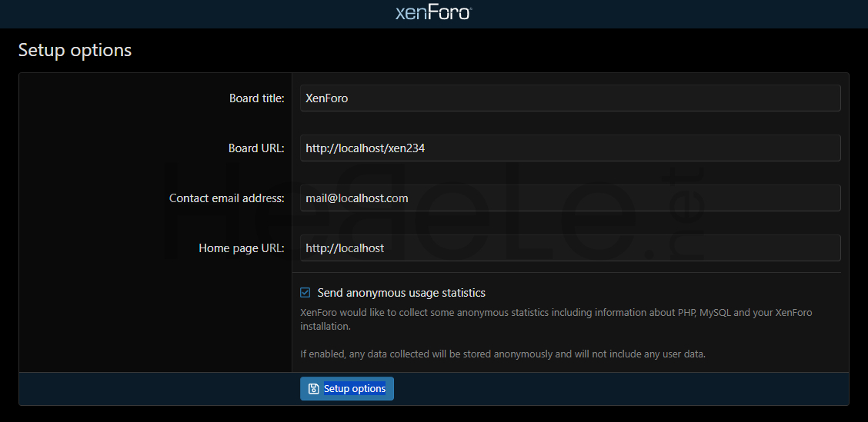This screenshot has height=422, width=868.
Task: Click the Setup options page heading
Action: tap(75, 50)
